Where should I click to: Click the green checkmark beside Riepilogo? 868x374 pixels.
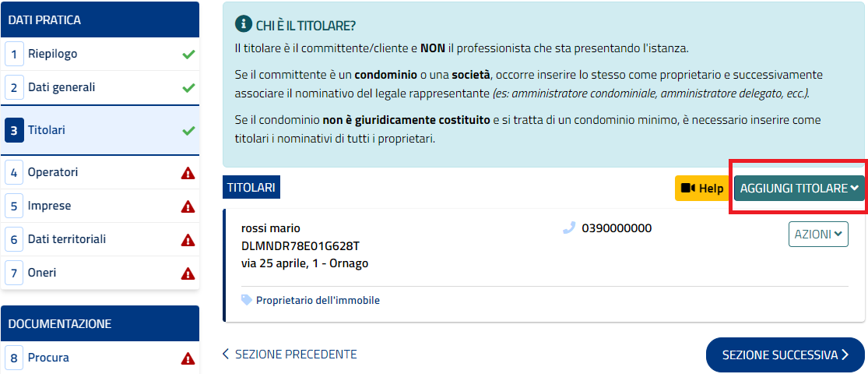pyautogui.click(x=188, y=55)
